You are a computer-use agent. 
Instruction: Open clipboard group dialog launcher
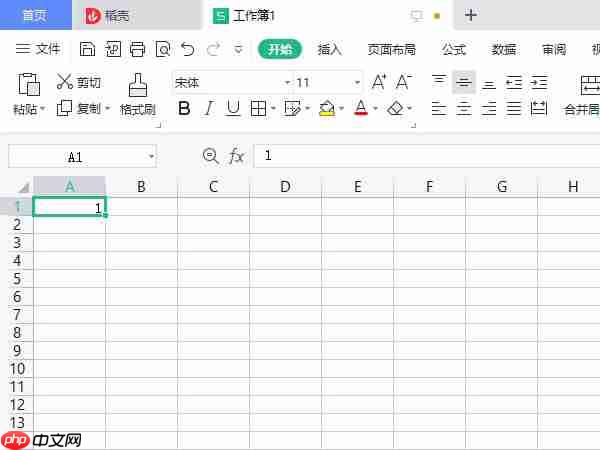click(159, 125)
